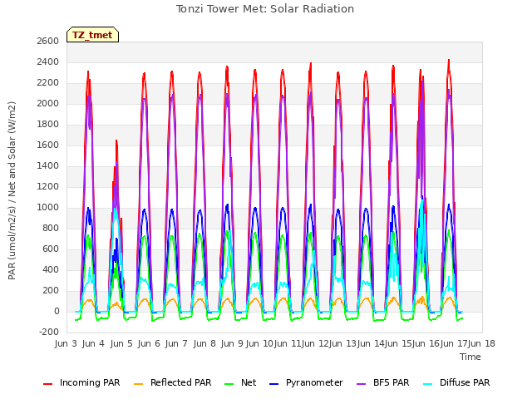This screenshot has height=399, width=532.
Task: Click the 2600 y-axis tick label
Action: coord(48,41)
